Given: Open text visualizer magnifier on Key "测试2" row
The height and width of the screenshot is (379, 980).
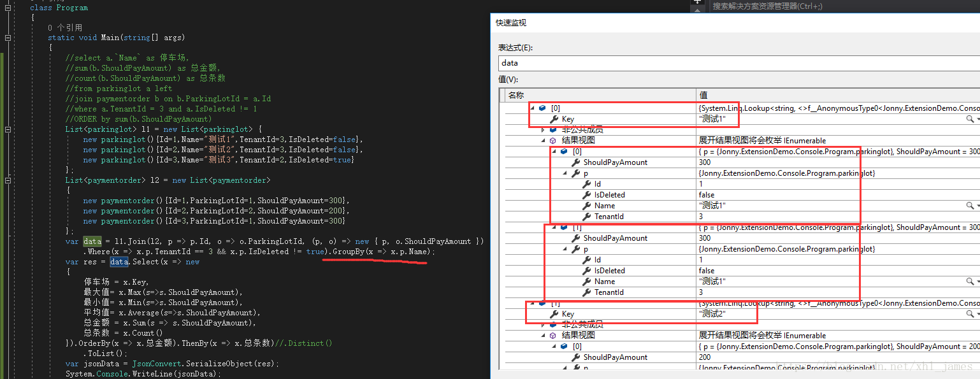Looking at the screenshot, I should point(970,314).
